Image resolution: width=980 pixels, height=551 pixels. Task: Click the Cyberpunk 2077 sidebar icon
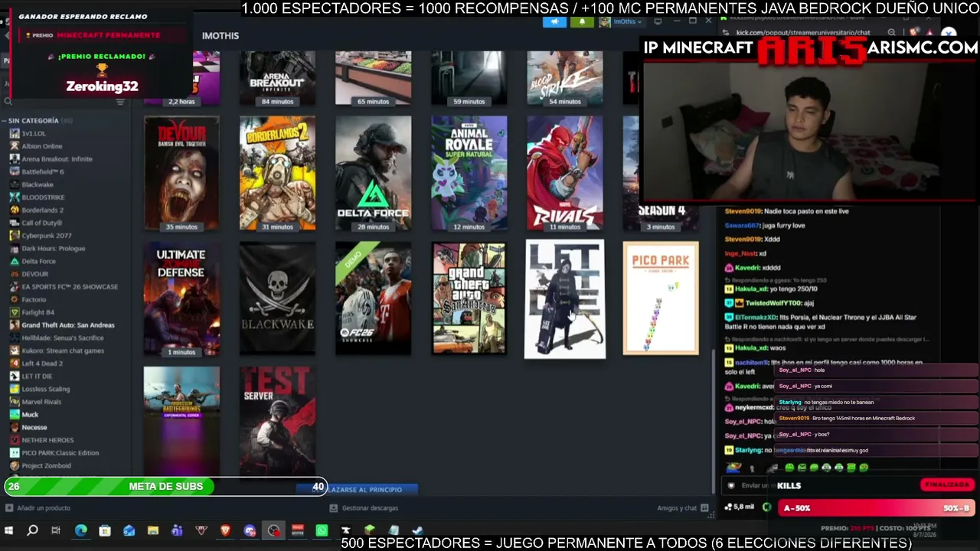[x=15, y=236]
